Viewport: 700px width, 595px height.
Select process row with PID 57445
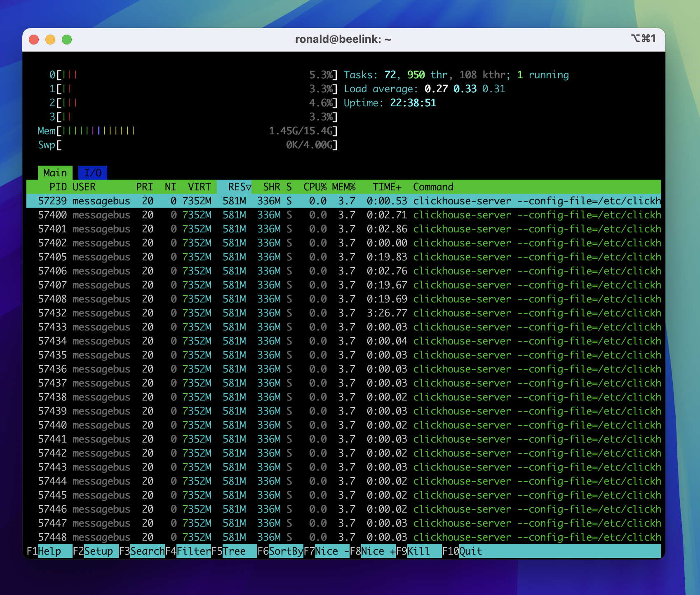[x=344, y=495]
